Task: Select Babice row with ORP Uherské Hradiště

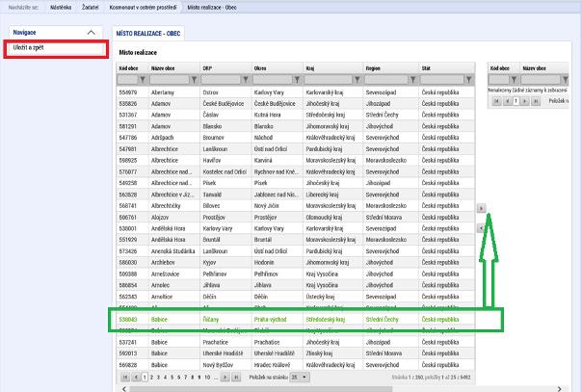Action: (x=296, y=353)
